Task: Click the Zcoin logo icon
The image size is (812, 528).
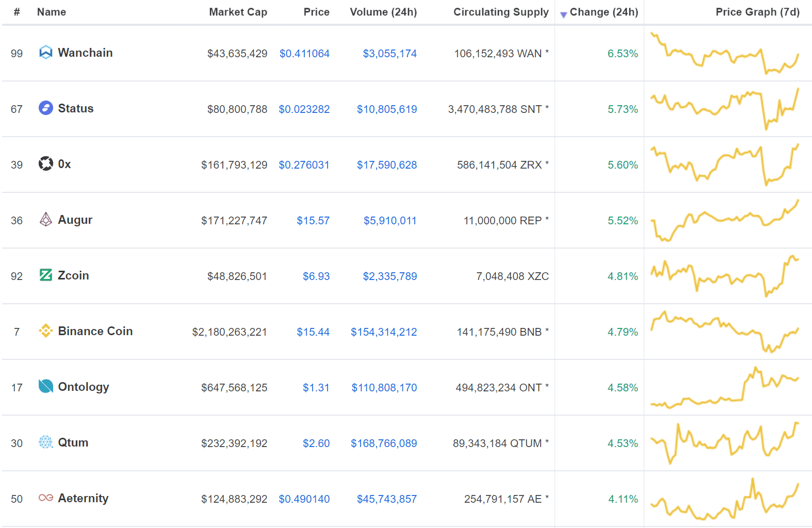Action: 46,275
